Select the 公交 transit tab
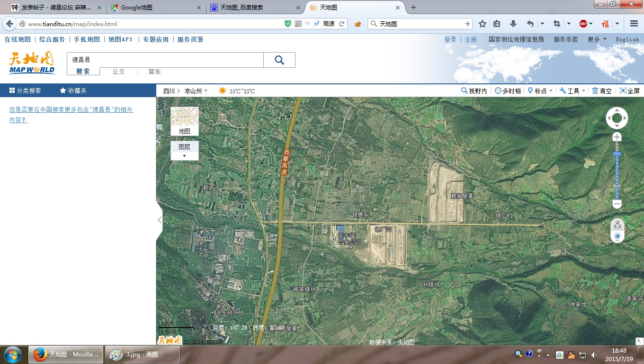The width and height of the screenshot is (644, 364). pos(118,72)
